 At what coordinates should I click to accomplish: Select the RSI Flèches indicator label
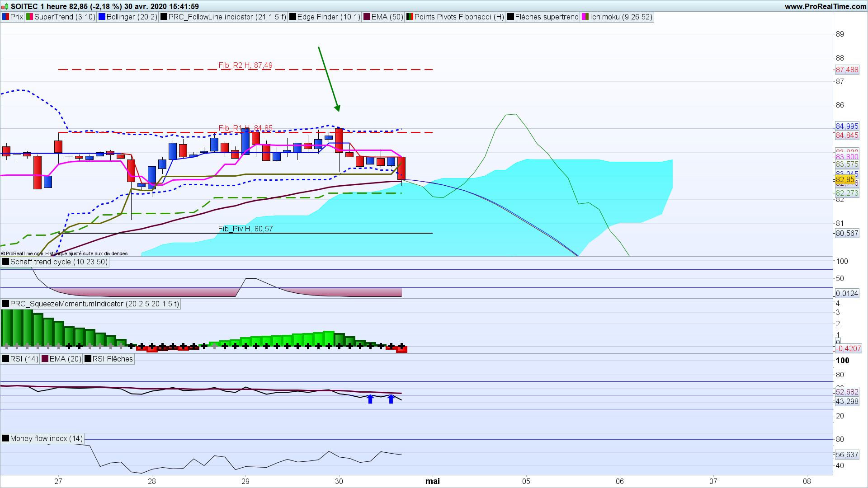coord(113,359)
